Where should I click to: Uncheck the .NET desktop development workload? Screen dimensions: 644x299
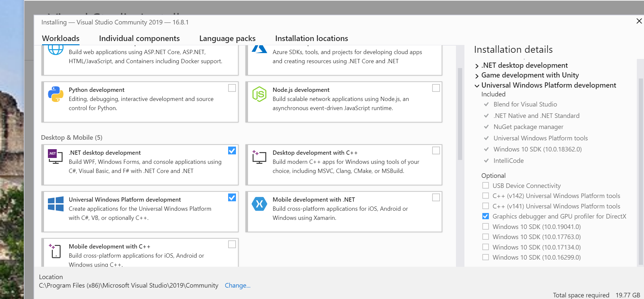(232, 150)
